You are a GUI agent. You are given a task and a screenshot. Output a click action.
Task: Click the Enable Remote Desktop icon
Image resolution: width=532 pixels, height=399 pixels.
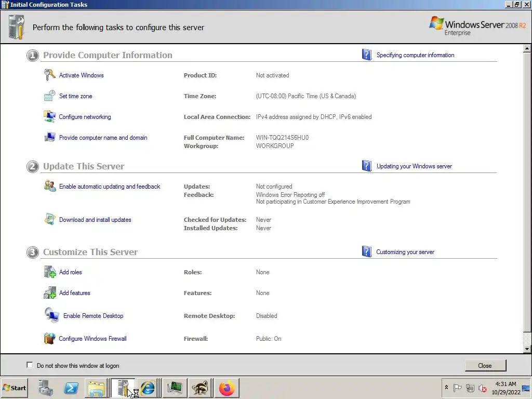pyautogui.click(x=51, y=315)
